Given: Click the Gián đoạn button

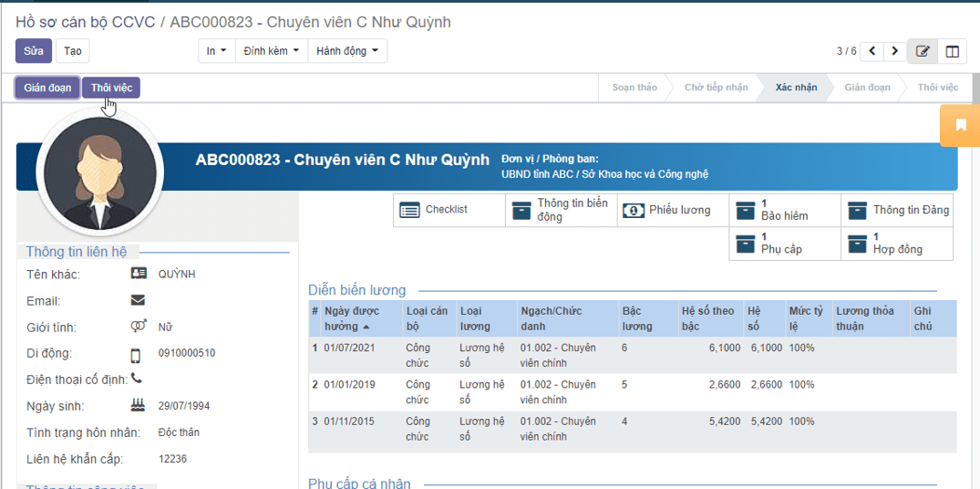Looking at the screenshot, I should point(47,88).
